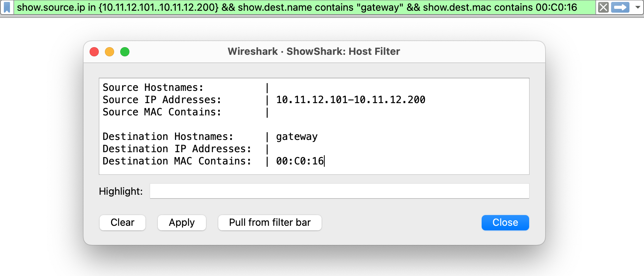
Task: Click the blue Close button
Action: coord(505,223)
